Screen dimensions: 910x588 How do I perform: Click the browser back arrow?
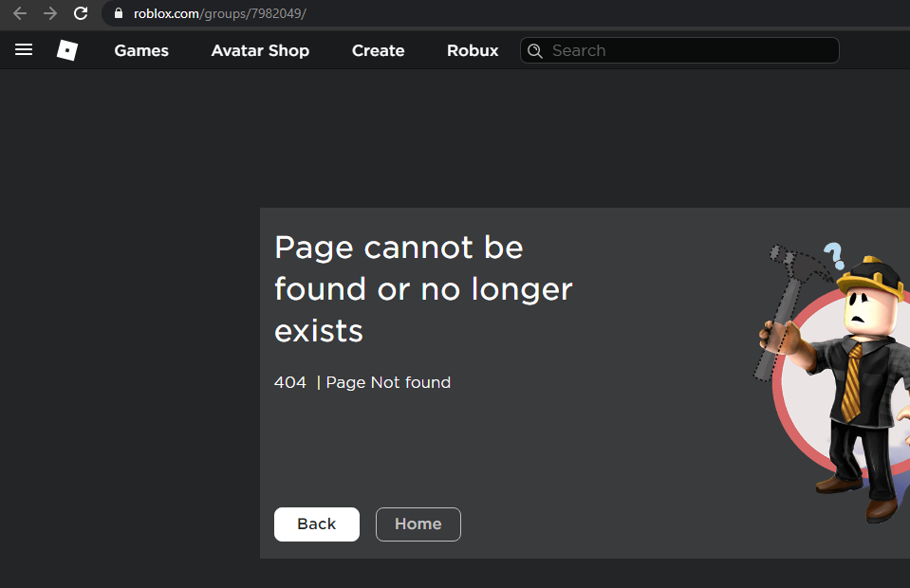point(20,13)
